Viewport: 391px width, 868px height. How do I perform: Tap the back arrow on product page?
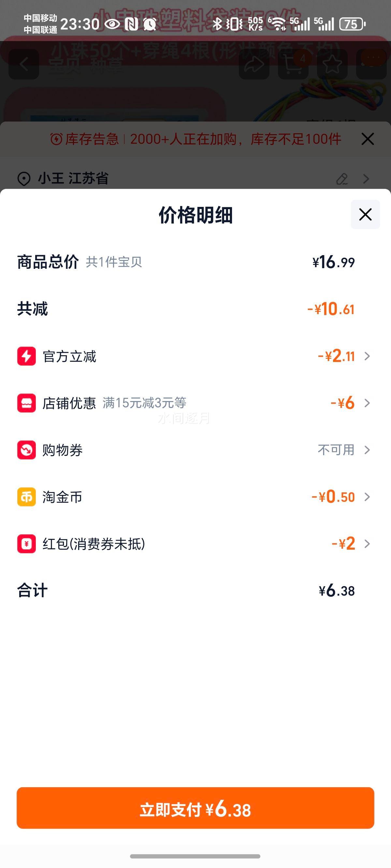point(23,64)
